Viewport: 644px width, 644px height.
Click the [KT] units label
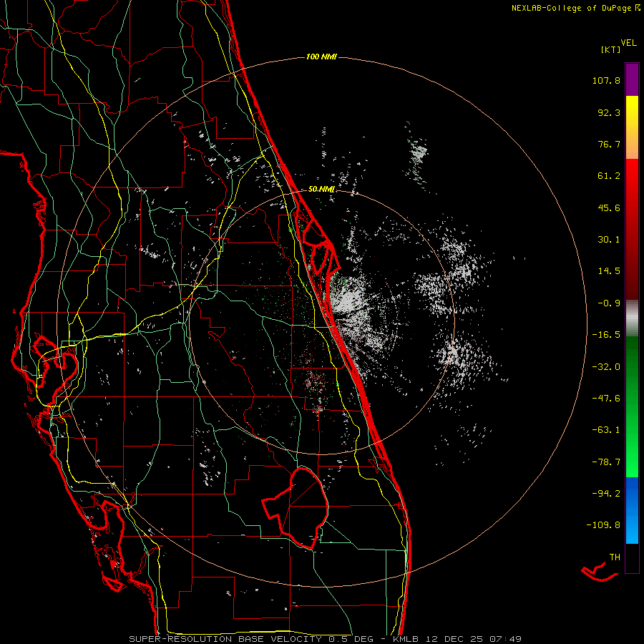610,49
